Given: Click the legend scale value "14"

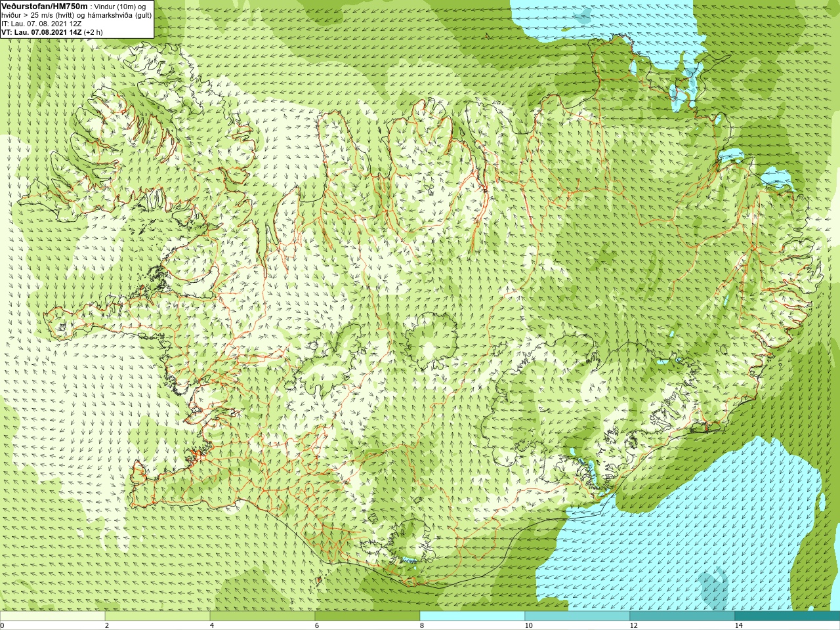Looking at the screenshot, I should [x=738, y=625].
